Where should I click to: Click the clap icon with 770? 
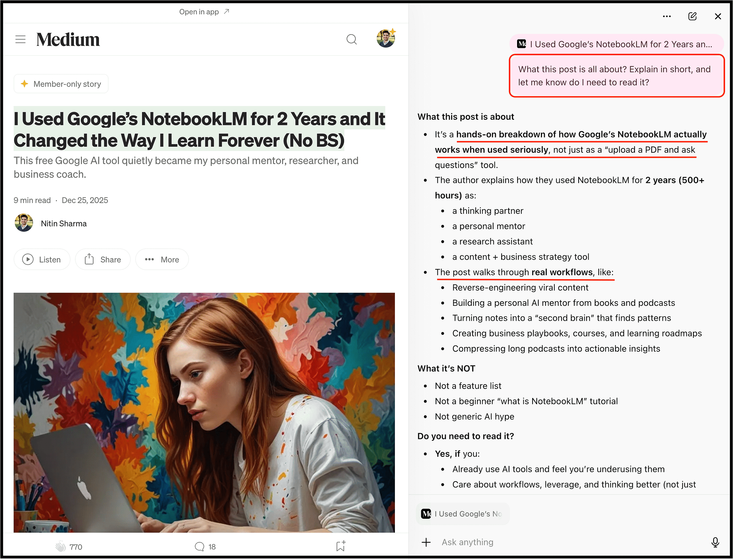61,546
